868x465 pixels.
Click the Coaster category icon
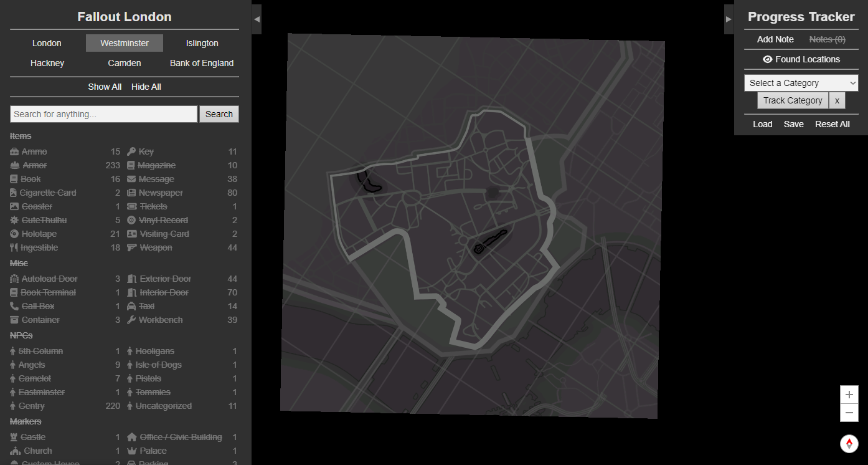point(14,206)
